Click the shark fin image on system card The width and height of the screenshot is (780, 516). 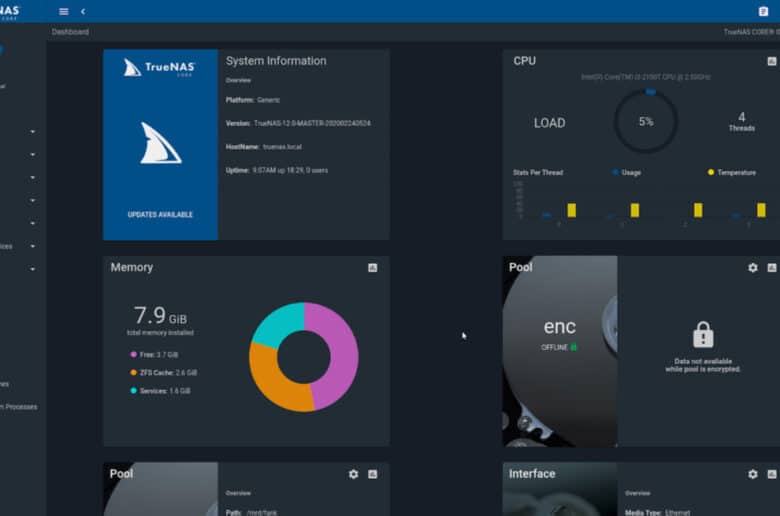click(x=160, y=143)
